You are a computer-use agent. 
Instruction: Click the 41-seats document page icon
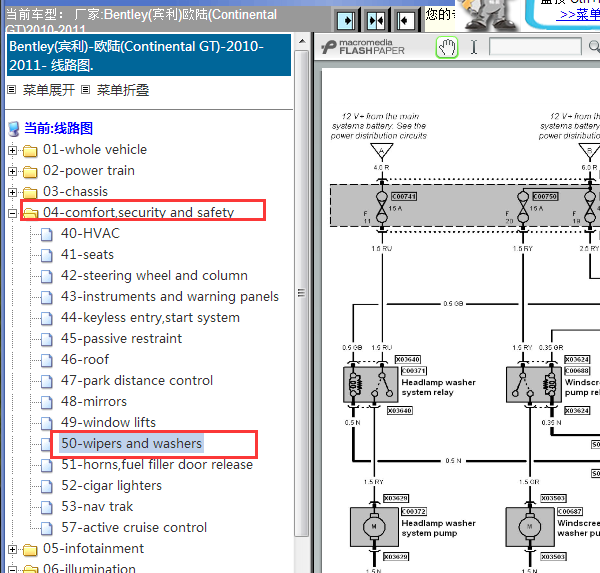click(x=47, y=255)
